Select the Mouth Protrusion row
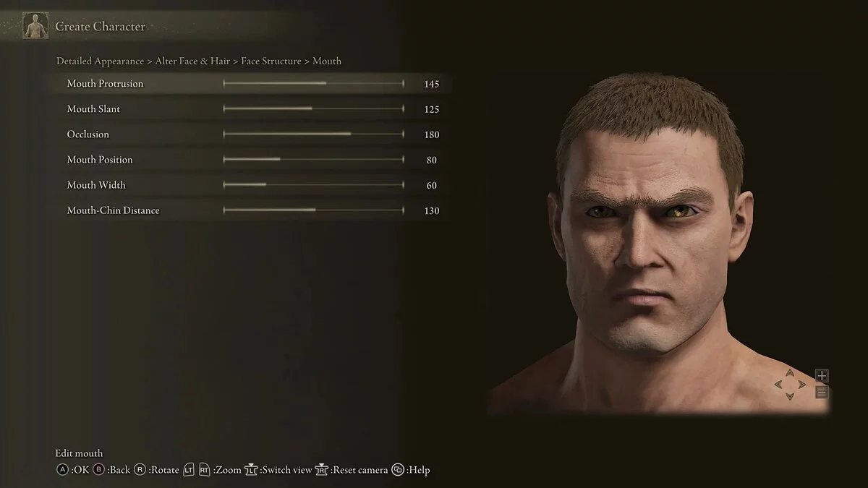Viewport: 868px width, 488px height. (x=252, y=84)
